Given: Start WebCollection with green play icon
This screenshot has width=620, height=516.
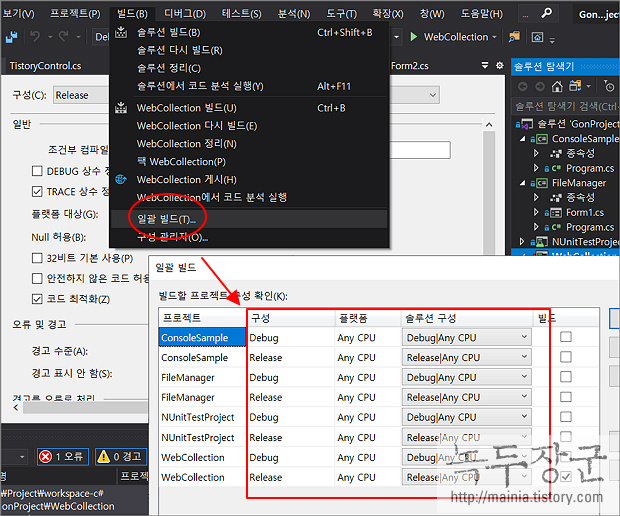Looking at the screenshot, I should (x=414, y=37).
